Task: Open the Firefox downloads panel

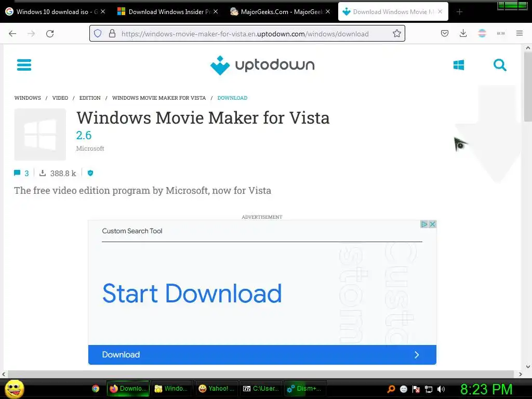Action: (x=463, y=33)
